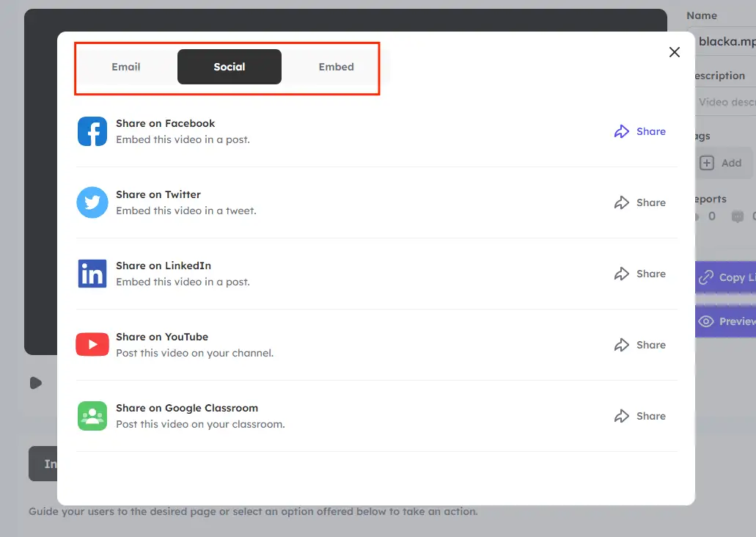Click the Twitter bird icon
Image resolution: width=756 pixels, height=537 pixels.
92,202
